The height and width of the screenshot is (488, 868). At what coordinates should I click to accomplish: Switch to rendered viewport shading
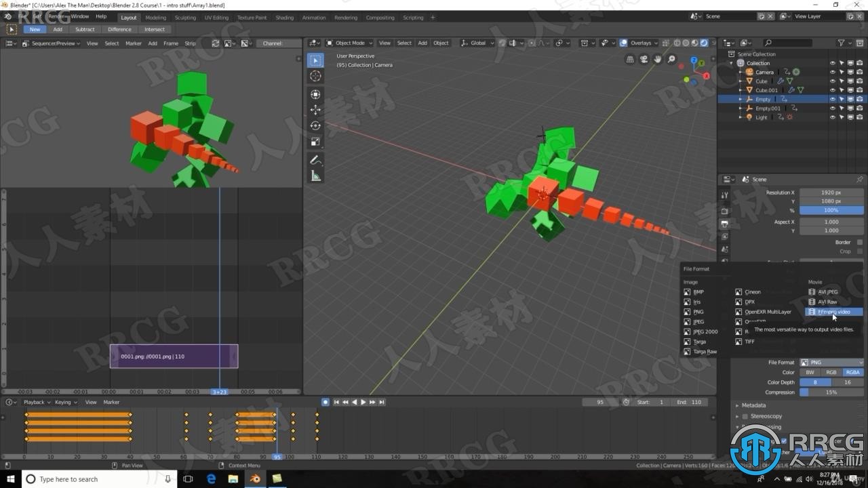click(x=704, y=43)
